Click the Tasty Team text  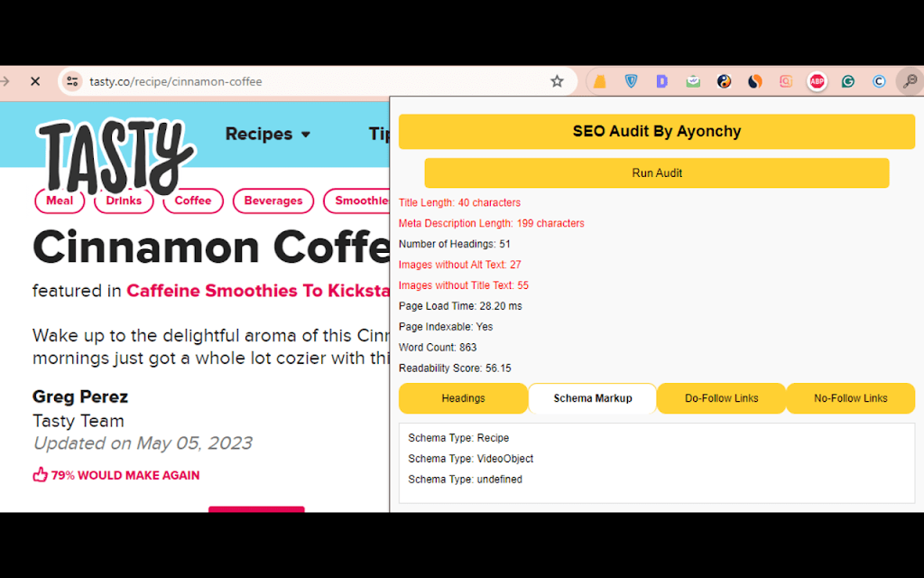[79, 421]
